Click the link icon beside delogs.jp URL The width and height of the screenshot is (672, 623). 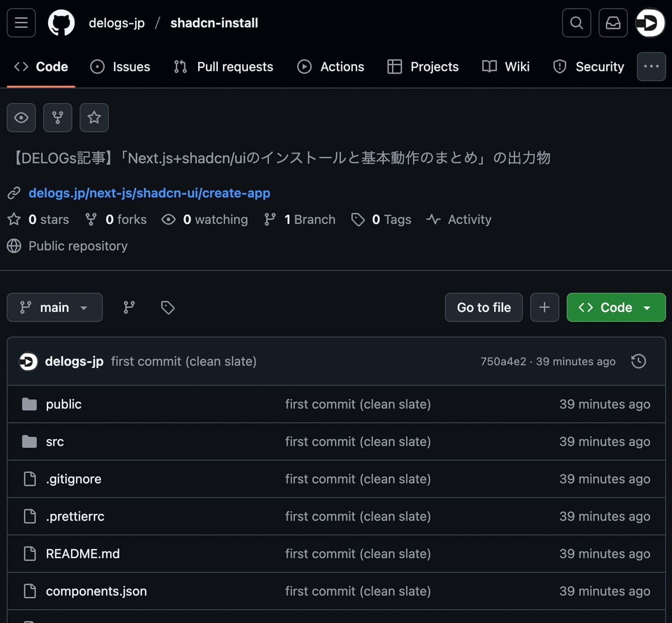[x=14, y=193]
